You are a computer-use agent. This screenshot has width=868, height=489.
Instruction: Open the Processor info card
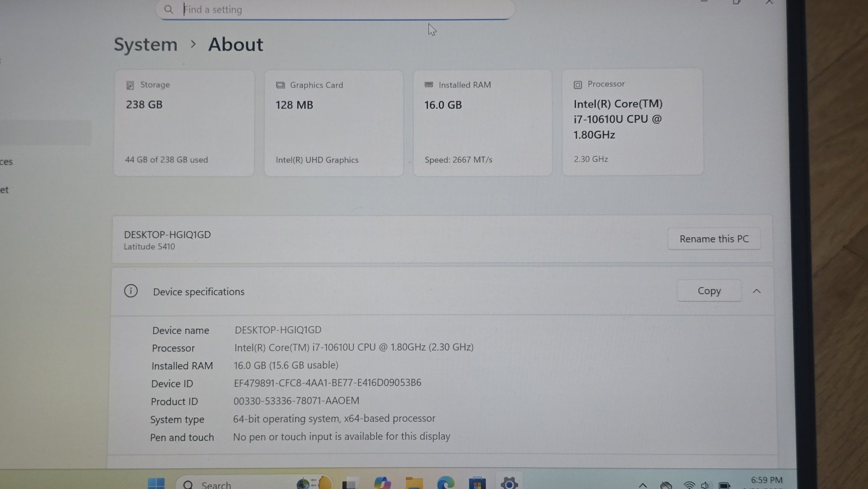(633, 122)
